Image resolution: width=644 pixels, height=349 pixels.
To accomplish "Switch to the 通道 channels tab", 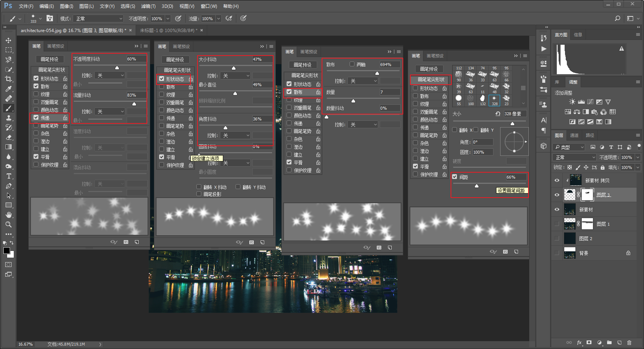I will pos(574,135).
